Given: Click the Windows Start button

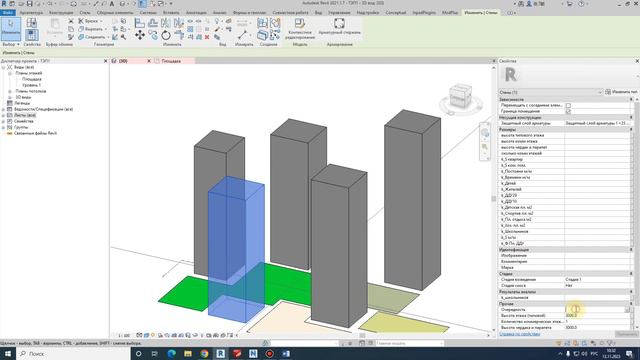Looking at the screenshot, I should pos(8,353).
